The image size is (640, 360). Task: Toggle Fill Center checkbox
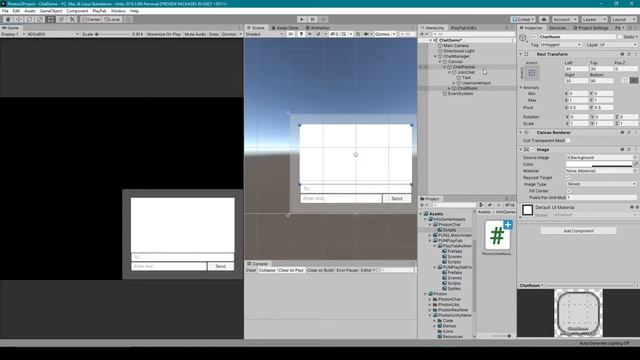tap(569, 191)
